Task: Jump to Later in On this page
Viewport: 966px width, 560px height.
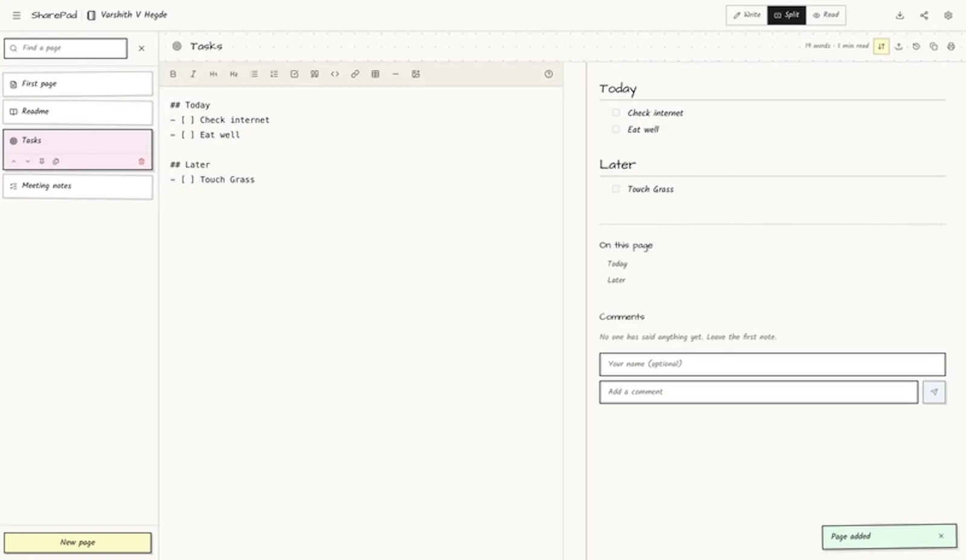Action: (616, 280)
